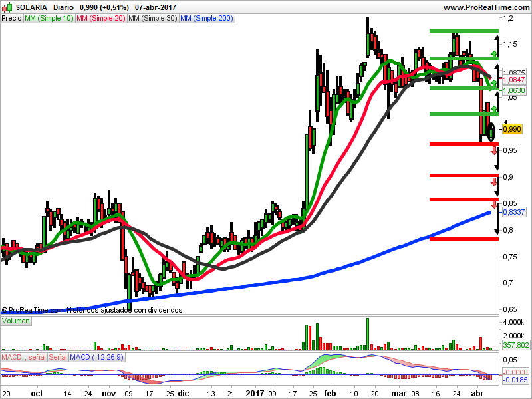Open the www.ProRealTime.com link
This screenshot has width=532, height=399.
487,7
